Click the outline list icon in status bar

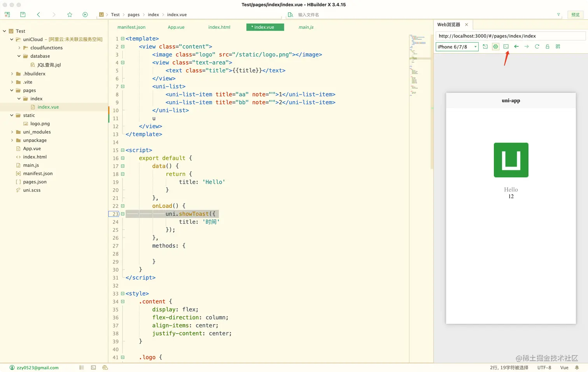pyautogui.click(x=82, y=367)
